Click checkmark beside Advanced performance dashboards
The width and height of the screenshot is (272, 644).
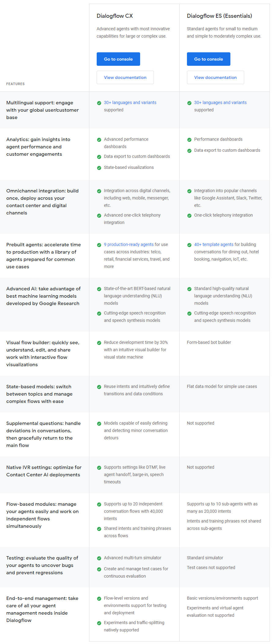(99, 140)
